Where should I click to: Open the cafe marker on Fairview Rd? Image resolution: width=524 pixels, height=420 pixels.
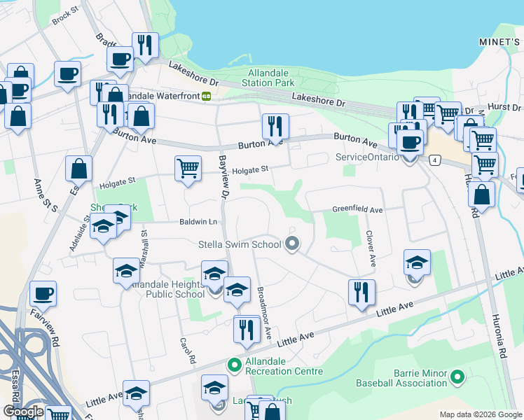point(43,295)
